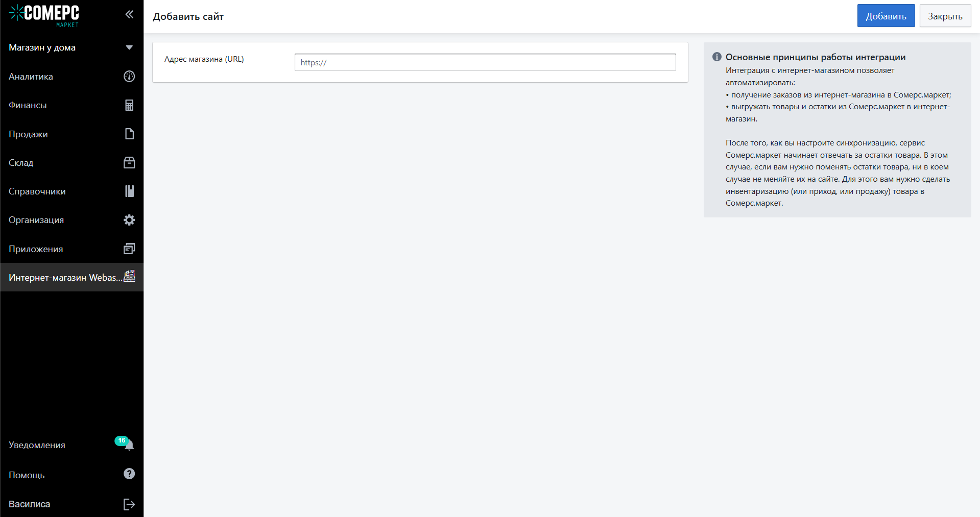Click the Финансы calculator icon

129,105
